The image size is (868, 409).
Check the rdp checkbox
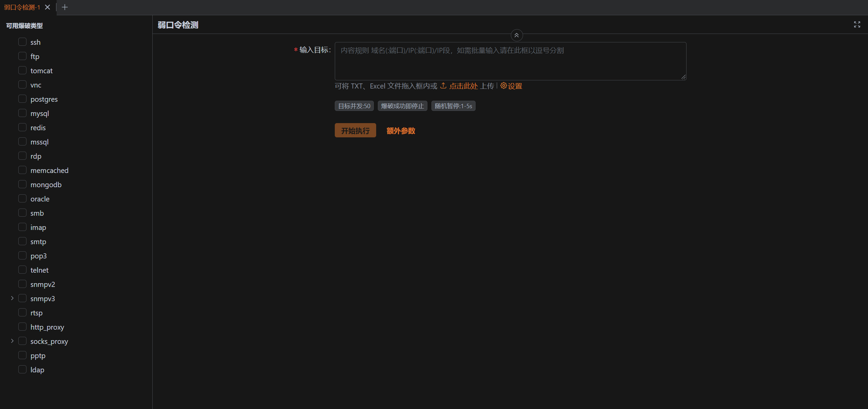[22, 156]
